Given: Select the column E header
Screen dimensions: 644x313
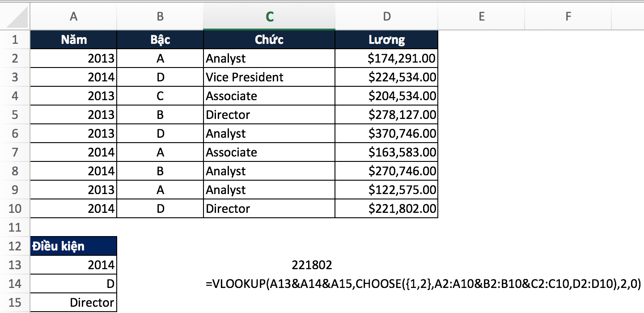Looking at the screenshot, I should pos(481,17).
